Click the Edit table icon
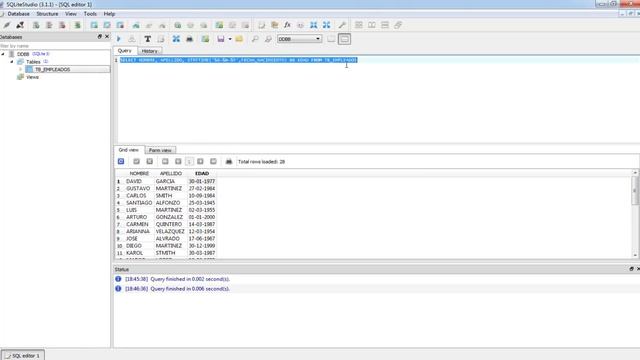The width and height of the screenshot is (640, 360). coord(107,25)
